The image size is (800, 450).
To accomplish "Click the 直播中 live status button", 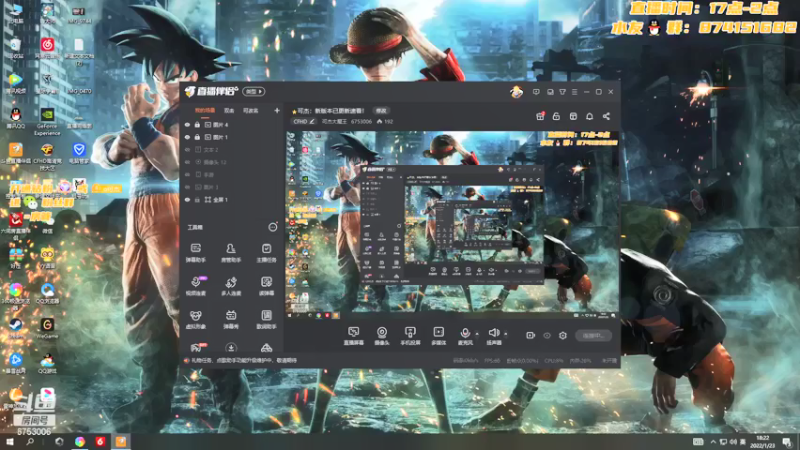I will pyautogui.click(x=593, y=336).
